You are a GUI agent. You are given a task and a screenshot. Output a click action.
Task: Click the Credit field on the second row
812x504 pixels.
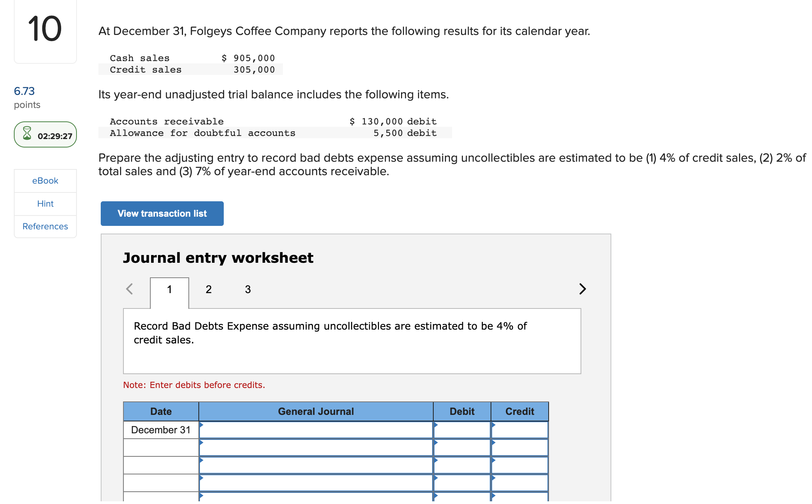point(520,447)
